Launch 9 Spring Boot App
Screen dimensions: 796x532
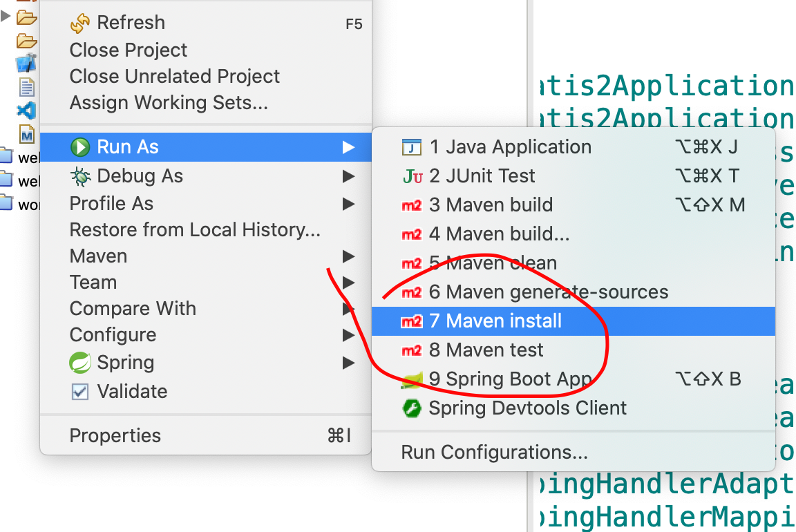[x=573, y=379]
